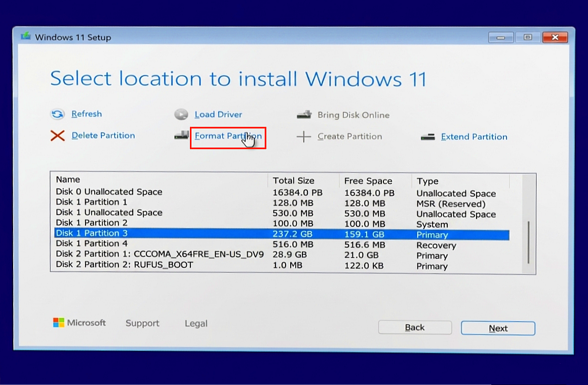Click the Create Partition text
This screenshot has width=588, height=385.
tap(349, 136)
